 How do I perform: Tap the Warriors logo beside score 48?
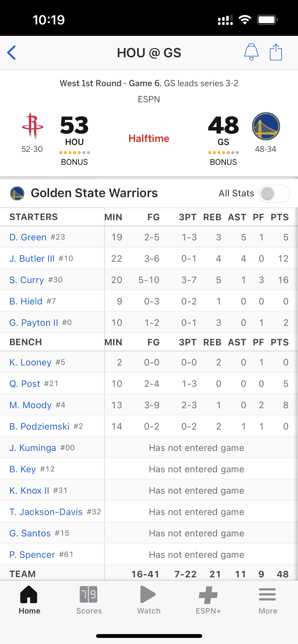click(266, 126)
